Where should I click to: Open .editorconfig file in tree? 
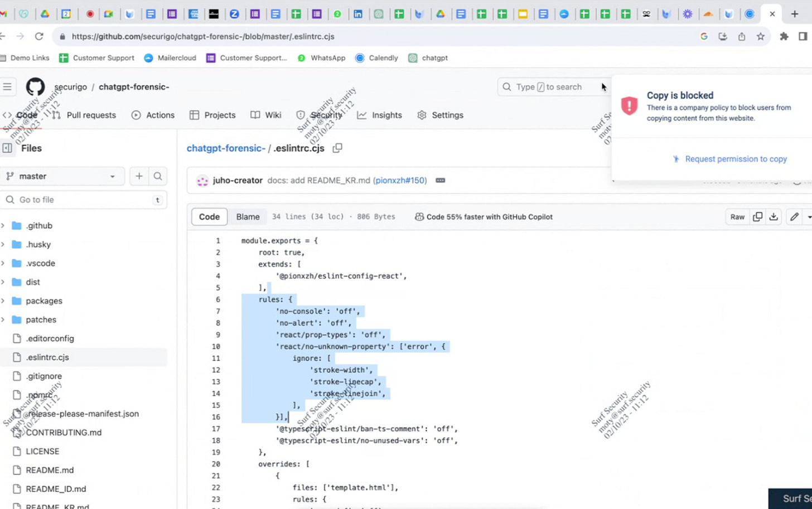click(x=50, y=338)
